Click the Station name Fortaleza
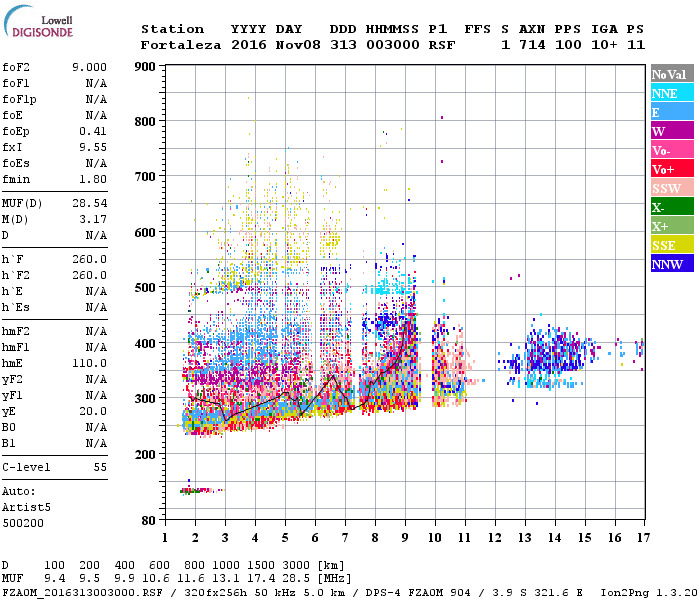The height and width of the screenshot is (600, 700). click(x=181, y=45)
